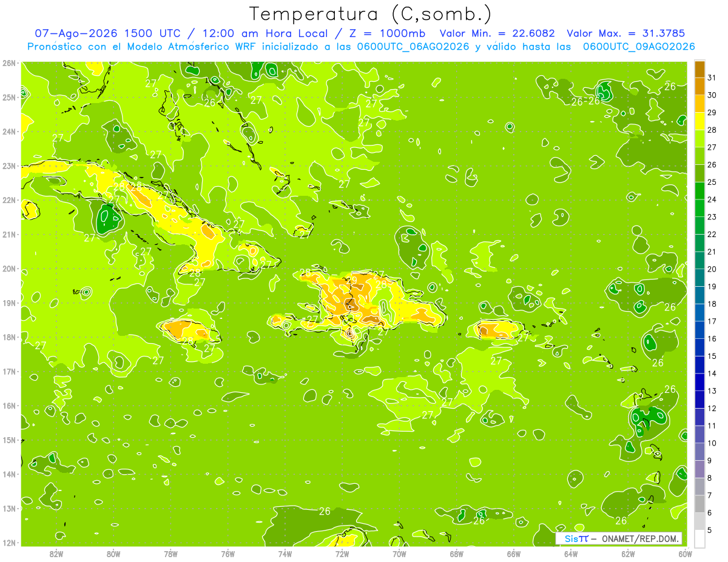Click the green legend swatch between 23 and 24

[x=699, y=209]
